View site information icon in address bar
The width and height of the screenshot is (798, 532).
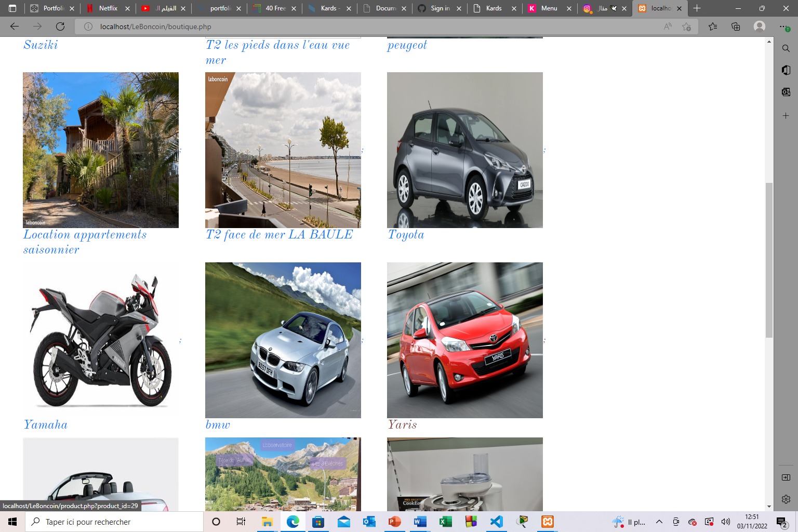(x=88, y=26)
